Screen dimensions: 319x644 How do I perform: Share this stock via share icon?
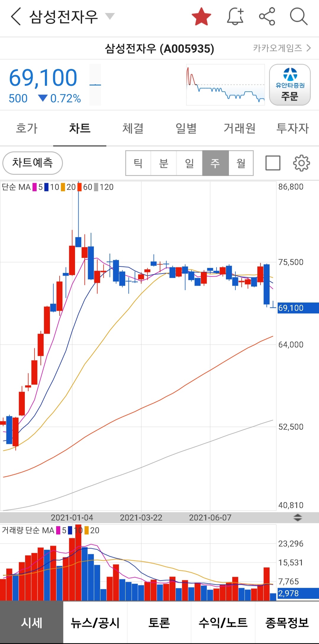[267, 16]
